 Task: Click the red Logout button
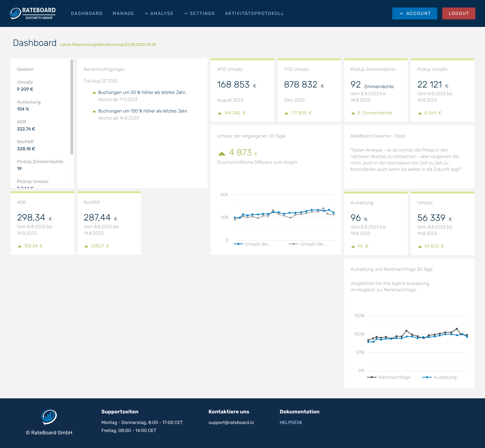pos(458,13)
